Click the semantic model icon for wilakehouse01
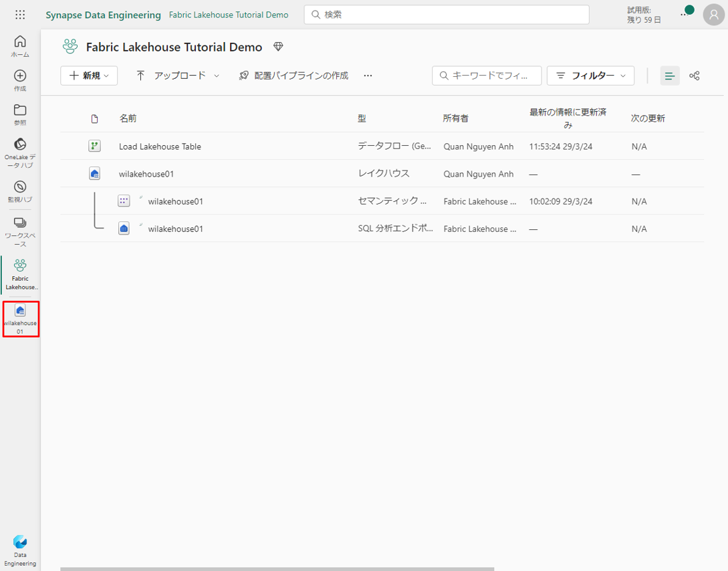This screenshot has width=728, height=571. pyautogui.click(x=124, y=201)
